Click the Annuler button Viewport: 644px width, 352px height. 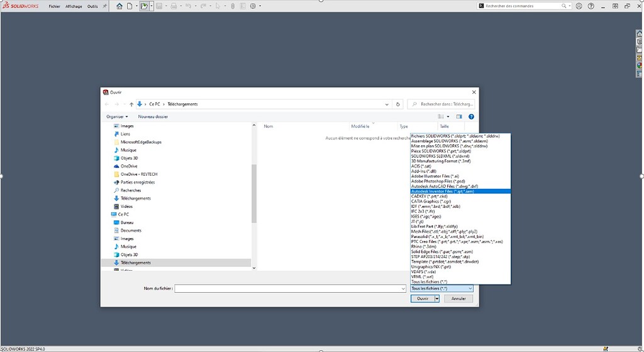point(458,298)
